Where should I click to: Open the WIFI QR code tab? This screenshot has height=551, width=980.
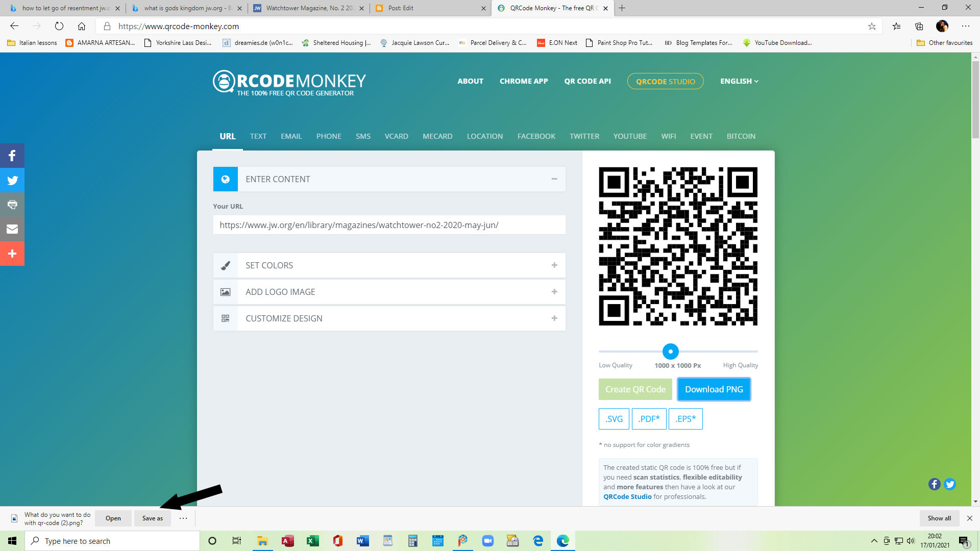pyautogui.click(x=669, y=136)
